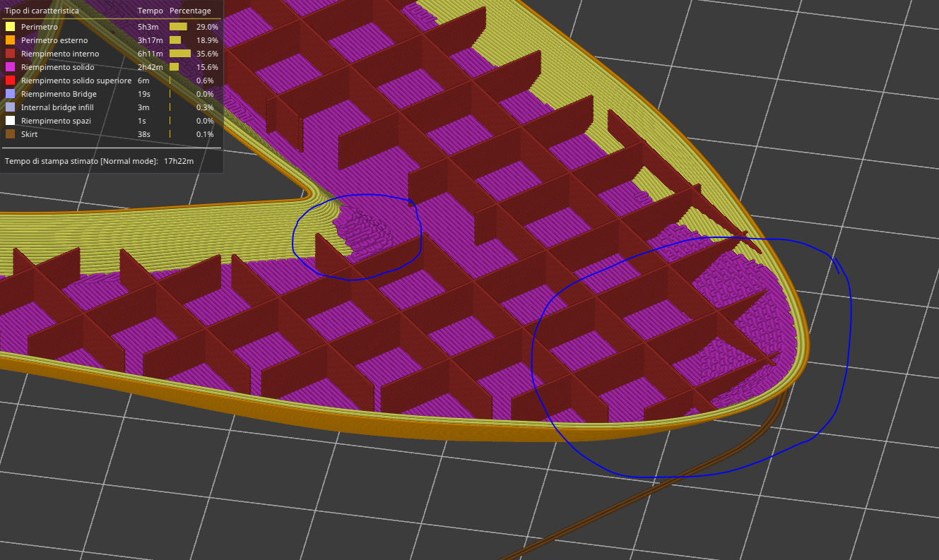Screen dimensions: 939x560
Task: Click the estimated print time 17h22m text
Action: pos(179,161)
